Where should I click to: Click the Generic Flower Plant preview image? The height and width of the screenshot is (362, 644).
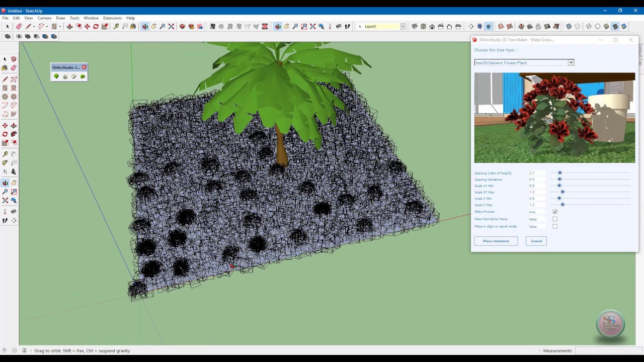pyautogui.click(x=554, y=118)
